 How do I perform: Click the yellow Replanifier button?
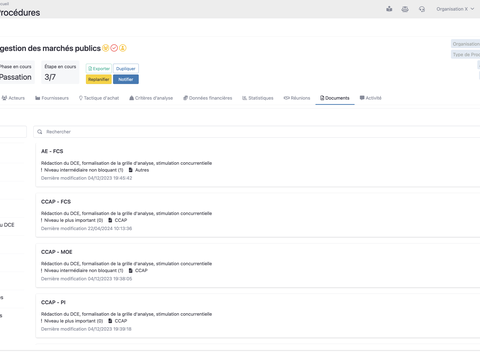point(99,79)
